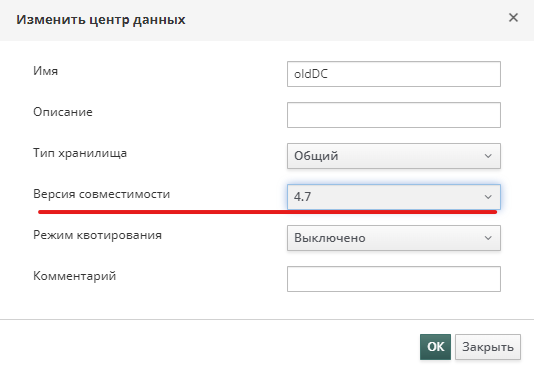Screen dimensions: 534x375
Task: Focus the empty Описание text field
Action: [394, 115]
